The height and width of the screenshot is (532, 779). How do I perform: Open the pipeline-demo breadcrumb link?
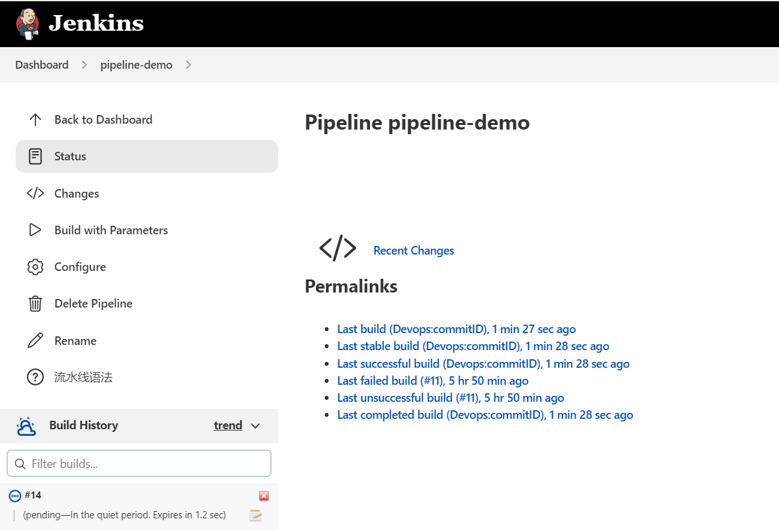pos(136,65)
